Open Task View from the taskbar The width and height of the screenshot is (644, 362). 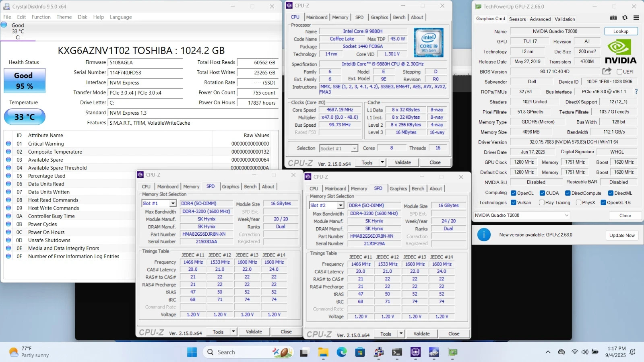[x=304, y=352]
